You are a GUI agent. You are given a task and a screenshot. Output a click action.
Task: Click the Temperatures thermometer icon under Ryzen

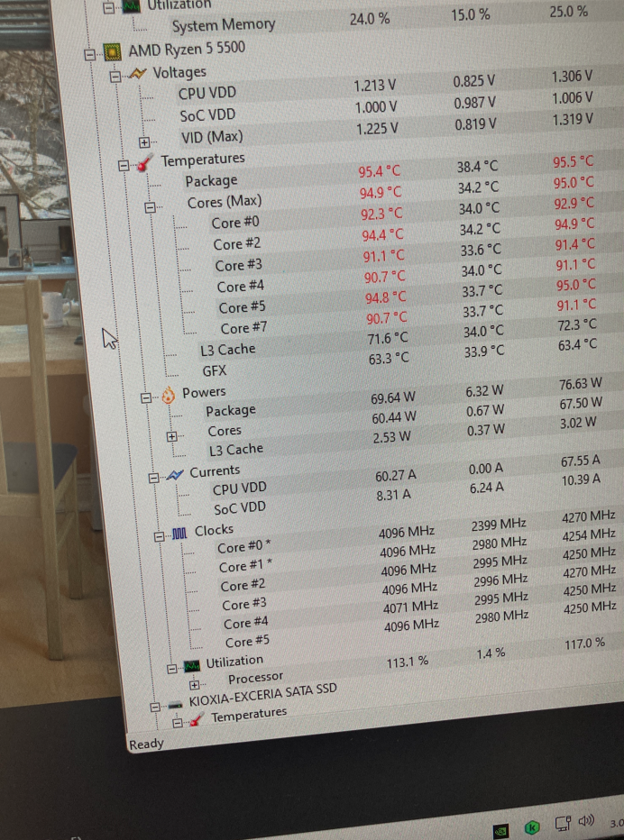coord(145,163)
